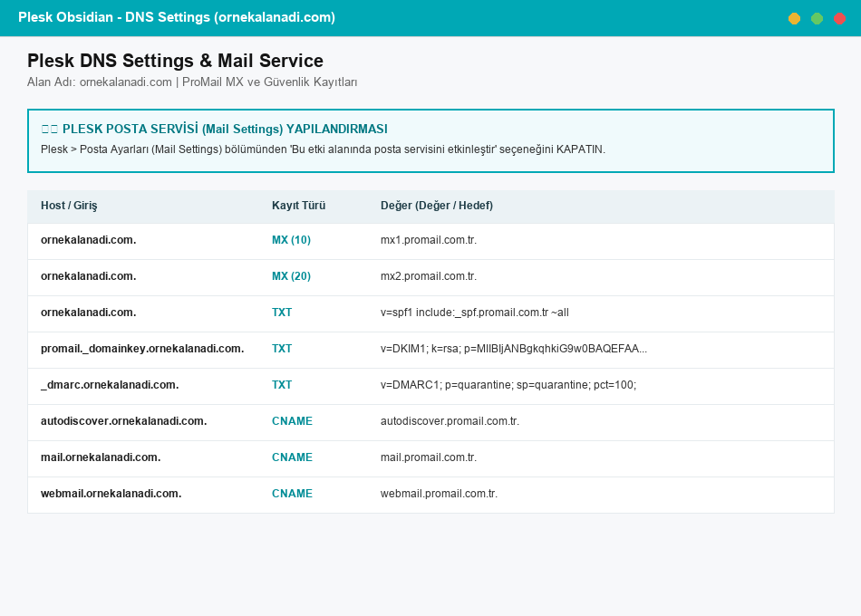Screen dimensions: 861x616
Task: Select the host 'mail.ornekalanadi.com.'
Action: pos(101,457)
